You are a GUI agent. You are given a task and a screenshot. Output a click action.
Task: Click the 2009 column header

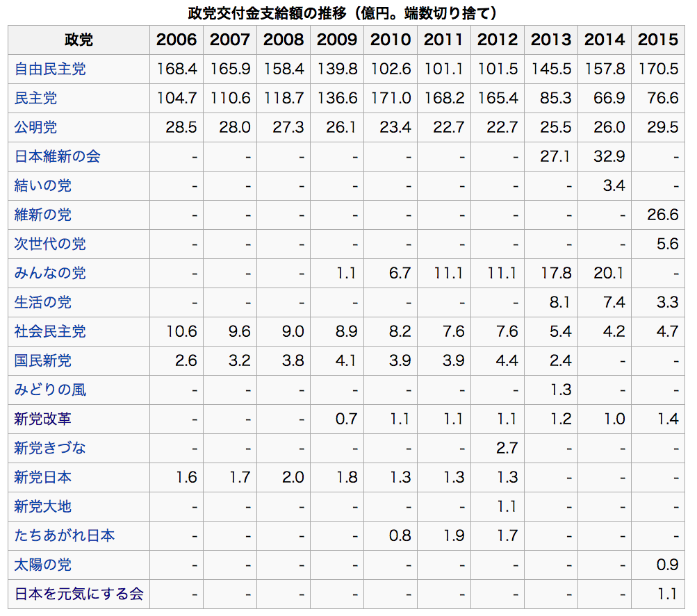point(337,40)
